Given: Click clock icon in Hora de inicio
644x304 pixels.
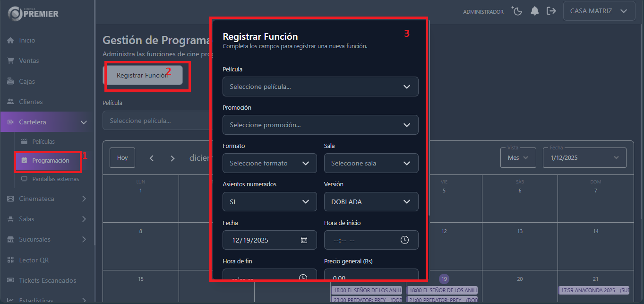Looking at the screenshot, I should coord(404,240).
